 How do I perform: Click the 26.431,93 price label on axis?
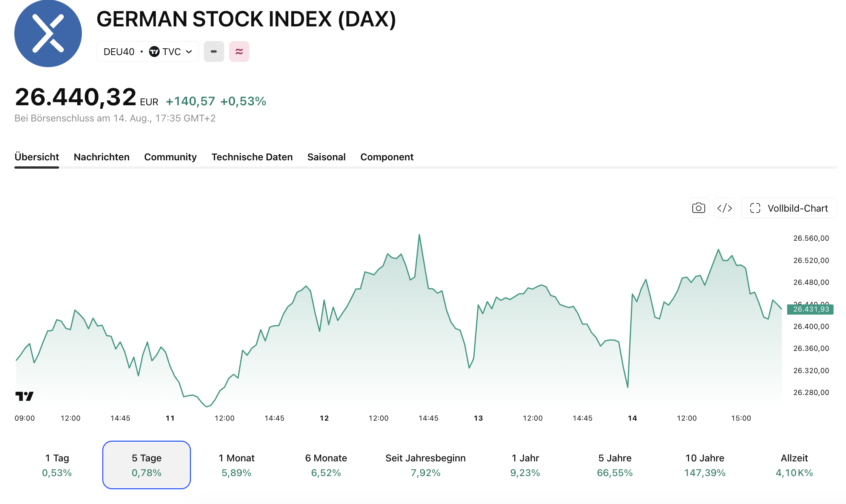(811, 309)
